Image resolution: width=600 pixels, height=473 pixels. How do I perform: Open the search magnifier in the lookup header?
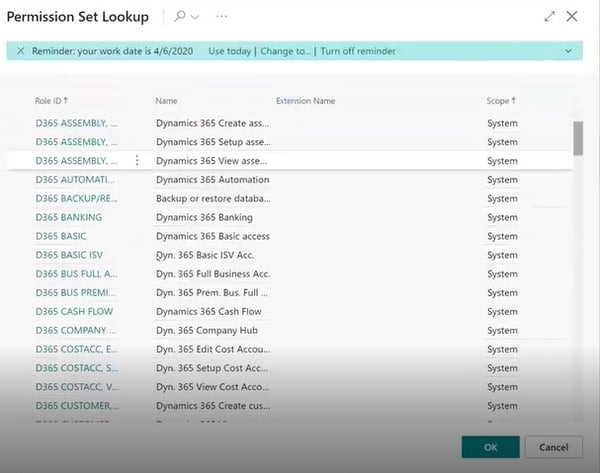179,16
